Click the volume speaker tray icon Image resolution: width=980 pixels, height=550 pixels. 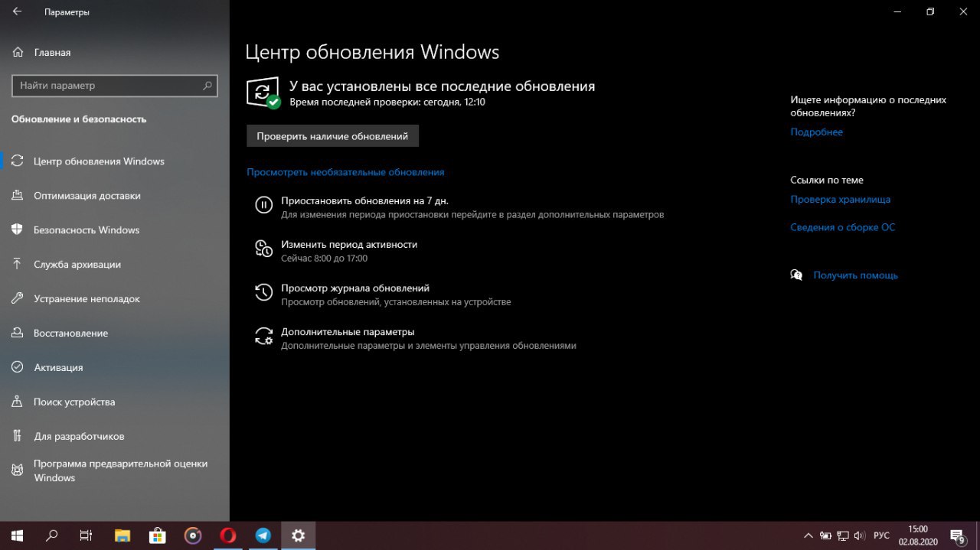point(860,535)
